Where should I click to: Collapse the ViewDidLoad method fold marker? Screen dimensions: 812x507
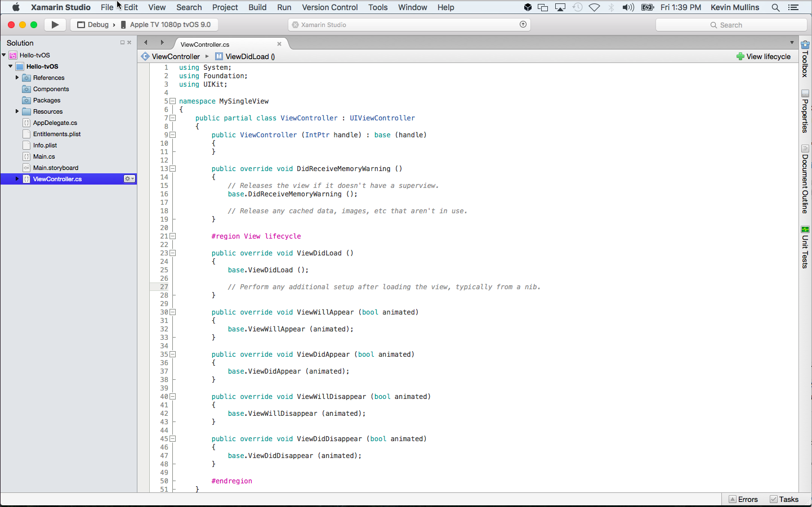point(173,253)
